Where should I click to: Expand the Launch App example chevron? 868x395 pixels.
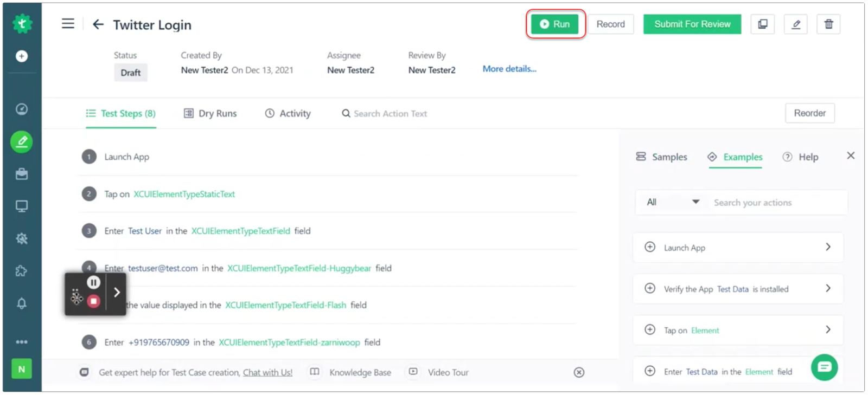828,247
